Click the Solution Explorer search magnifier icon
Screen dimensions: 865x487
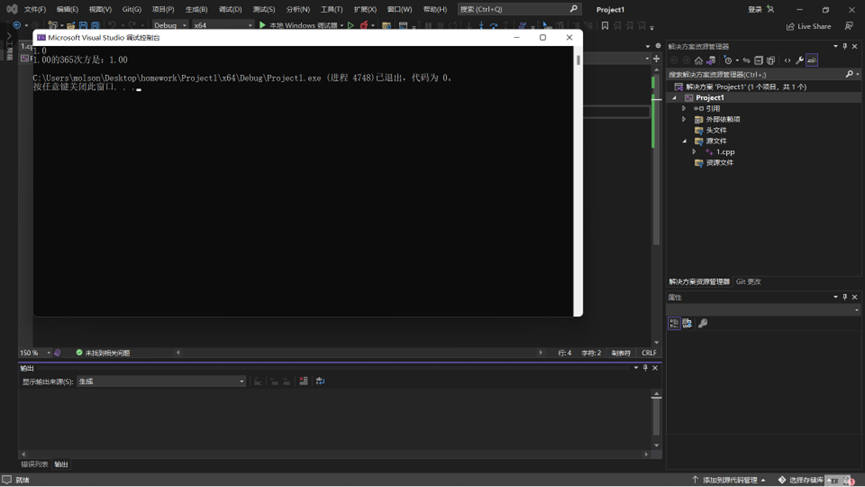click(x=850, y=74)
